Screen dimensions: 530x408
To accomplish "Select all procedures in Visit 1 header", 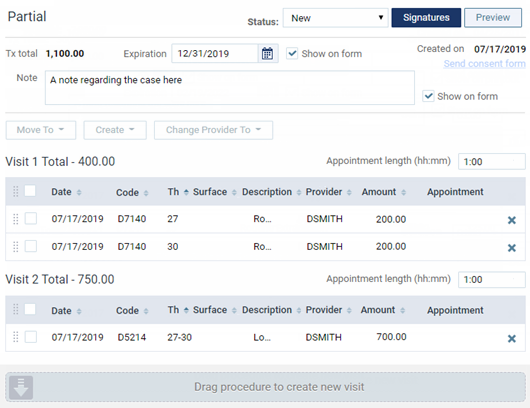I will pyautogui.click(x=30, y=191).
